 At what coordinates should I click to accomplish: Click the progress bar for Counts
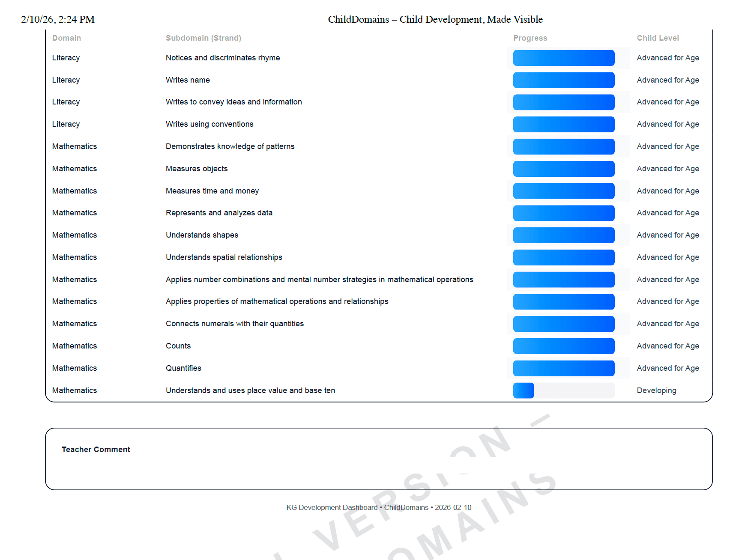(x=563, y=346)
